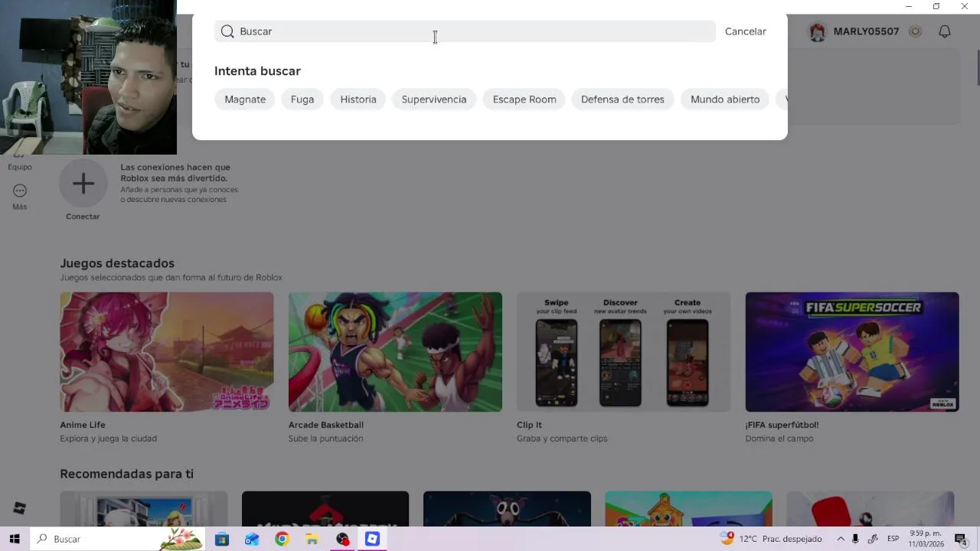Open the Equipo sidebar item
Viewport: 980px width, 551px height.
20,162
